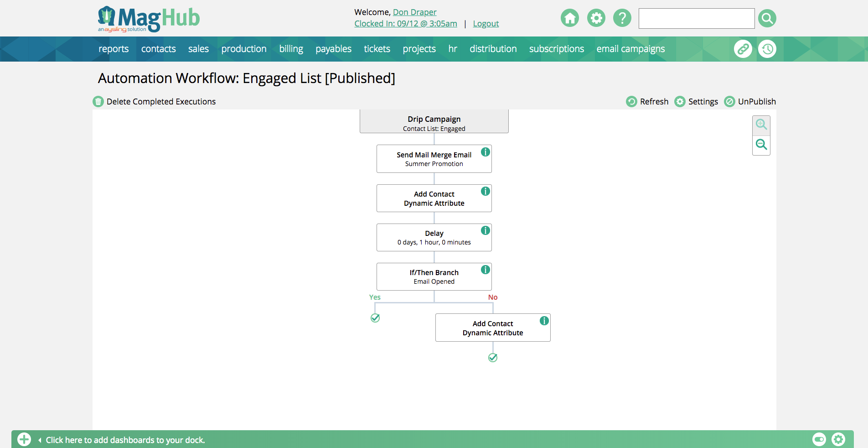Click the MagHub logo
Image resolution: width=868 pixels, height=448 pixels.
[x=149, y=19]
